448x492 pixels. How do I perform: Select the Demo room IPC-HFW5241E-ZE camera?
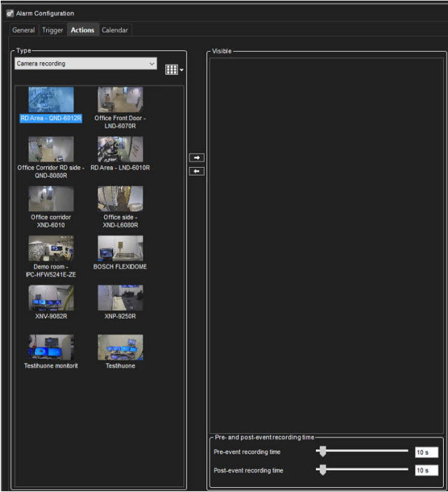pyautogui.click(x=50, y=249)
